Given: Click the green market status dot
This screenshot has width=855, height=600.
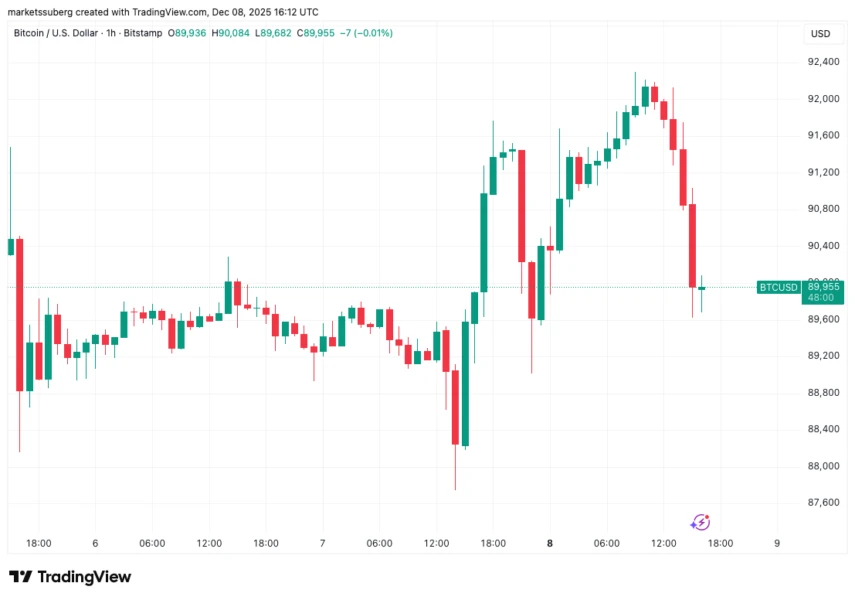Looking at the screenshot, I should point(168,33).
